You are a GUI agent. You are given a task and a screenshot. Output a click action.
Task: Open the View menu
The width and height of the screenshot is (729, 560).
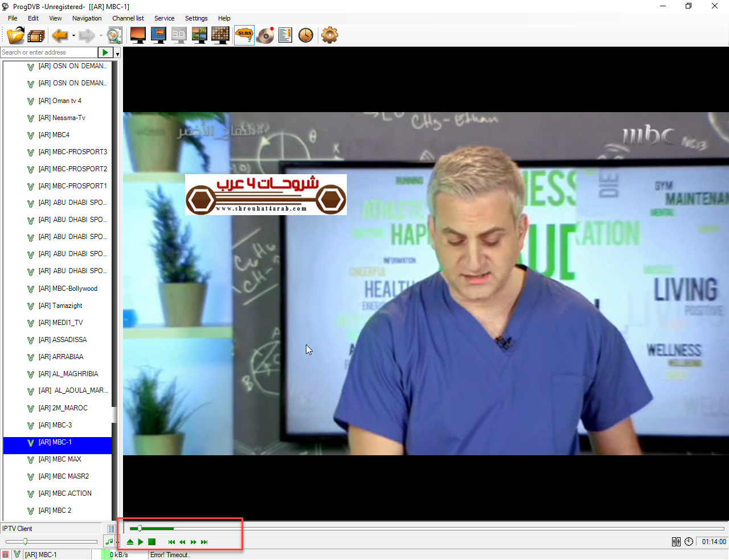pos(55,18)
